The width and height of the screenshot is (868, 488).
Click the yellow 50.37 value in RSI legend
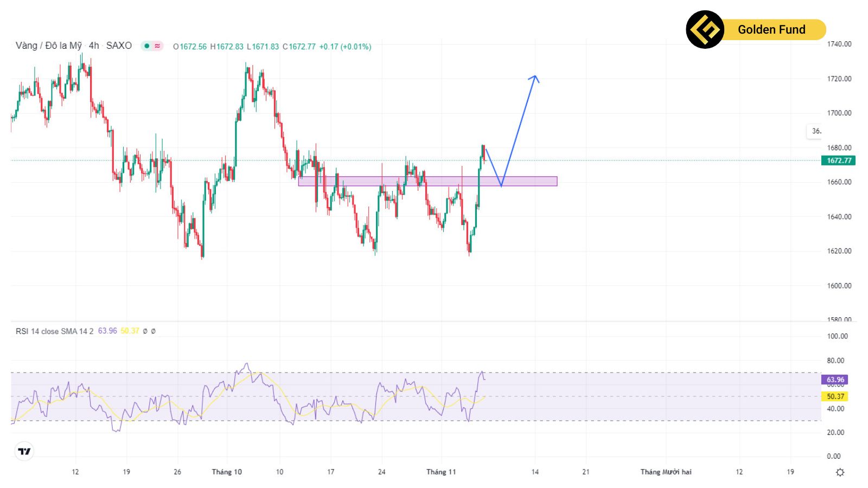tap(130, 331)
